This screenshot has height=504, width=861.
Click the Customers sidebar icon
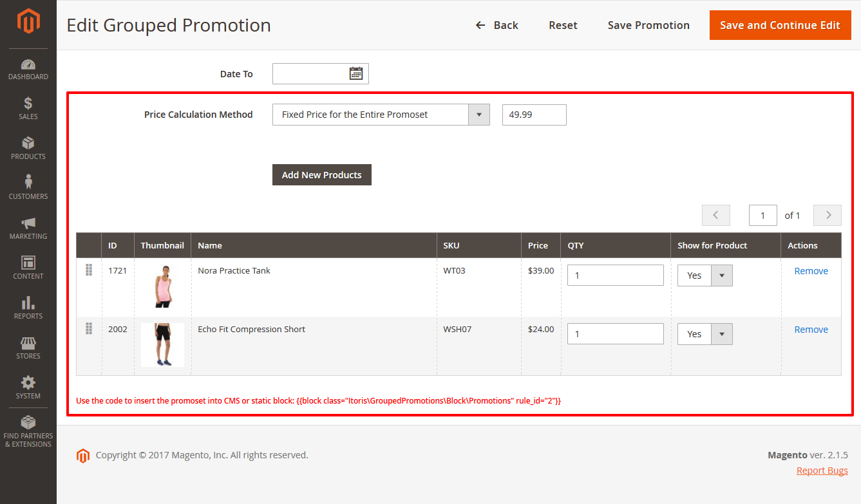click(x=28, y=187)
